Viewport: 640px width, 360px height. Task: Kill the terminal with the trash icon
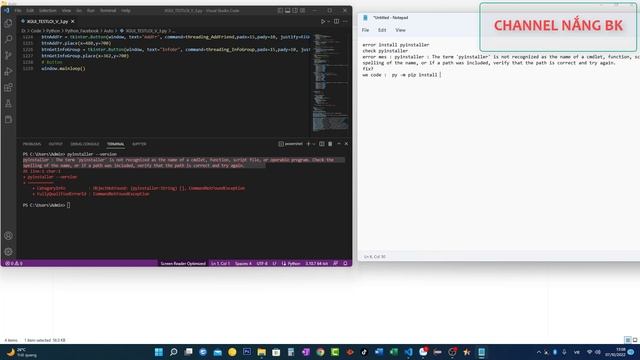[330, 144]
